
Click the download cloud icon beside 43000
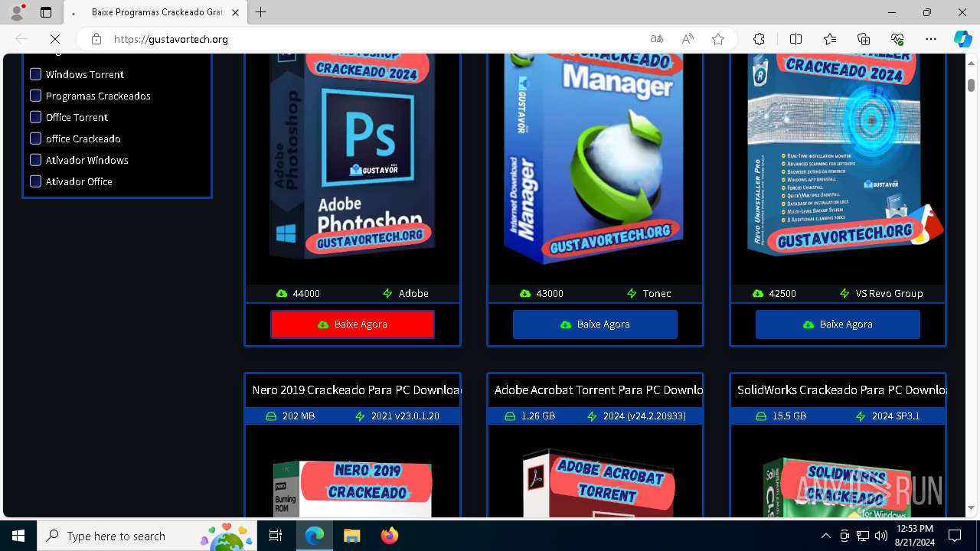click(524, 294)
